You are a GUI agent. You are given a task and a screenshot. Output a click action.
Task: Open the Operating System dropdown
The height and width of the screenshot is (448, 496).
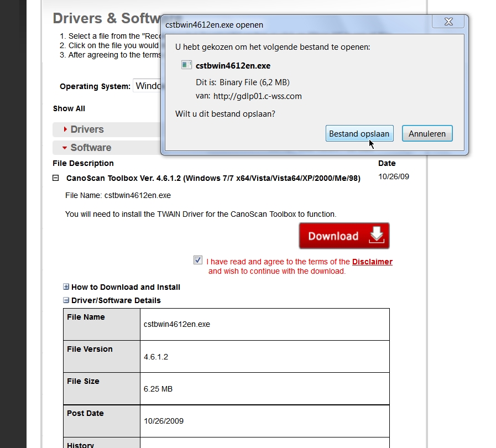tap(147, 86)
